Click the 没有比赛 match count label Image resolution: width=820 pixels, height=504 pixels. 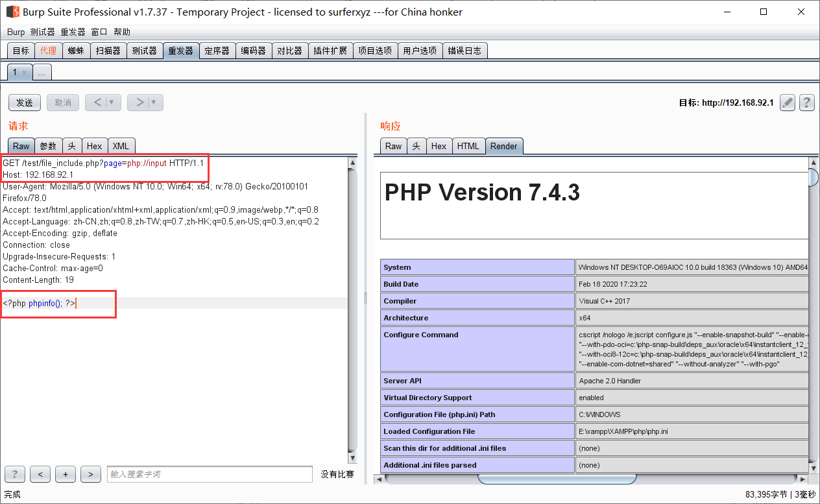click(337, 474)
